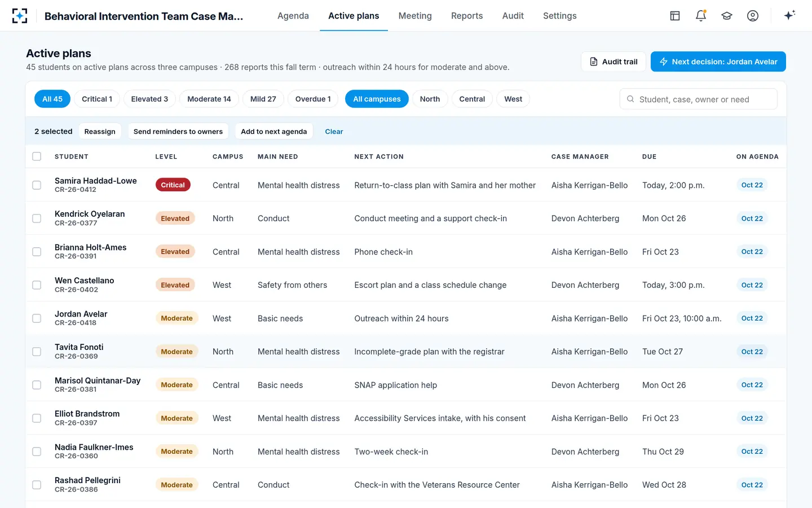Image resolution: width=812 pixels, height=508 pixels.
Task: Open the Settings tab
Action: (560, 16)
